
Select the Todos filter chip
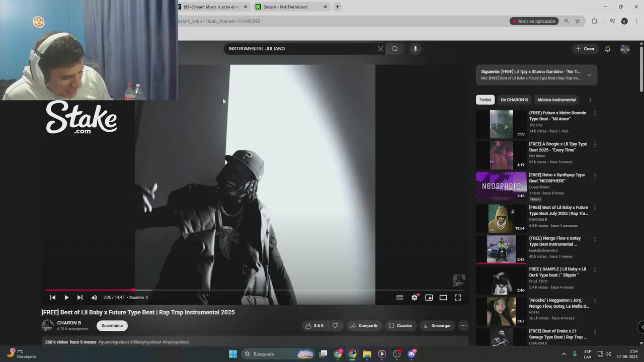tap(486, 100)
